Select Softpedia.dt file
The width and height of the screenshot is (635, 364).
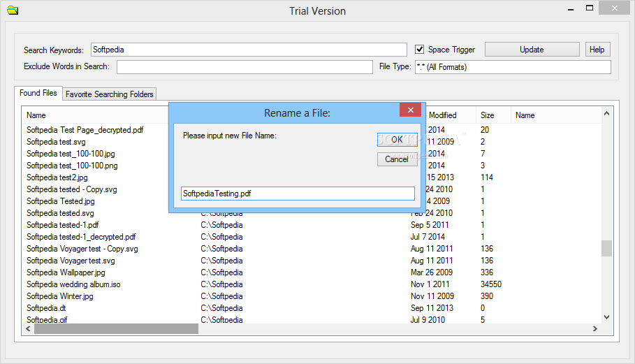pyautogui.click(x=46, y=308)
